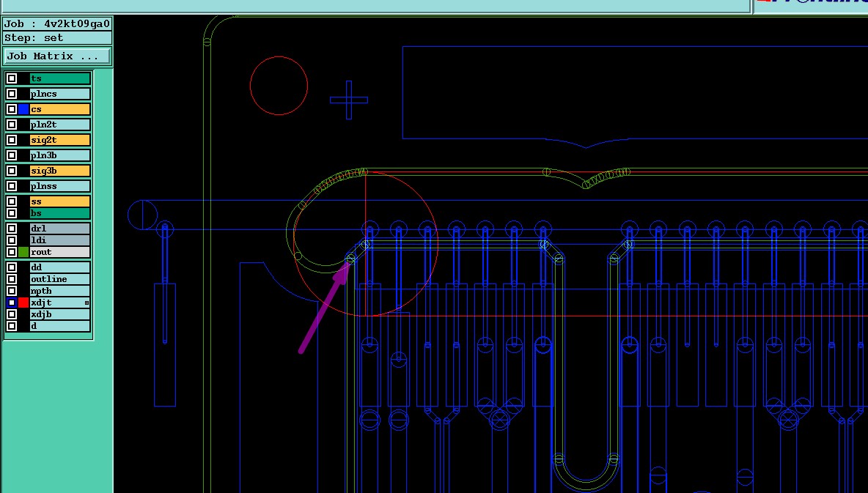This screenshot has width=868, height=493.
Task: Toggle the checkbox for layer cs
Action: (12, 110)
